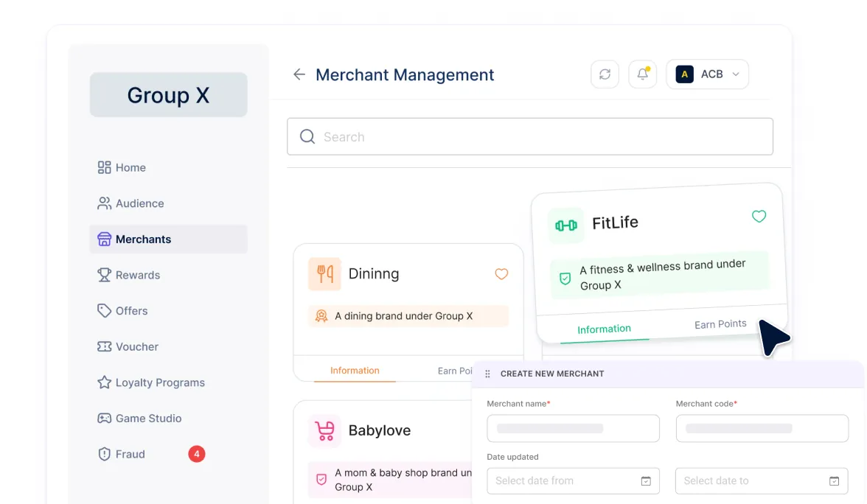This screenshot has width=867, height=504.
Task: Click the refresh icon button
Action: [605, 74]
